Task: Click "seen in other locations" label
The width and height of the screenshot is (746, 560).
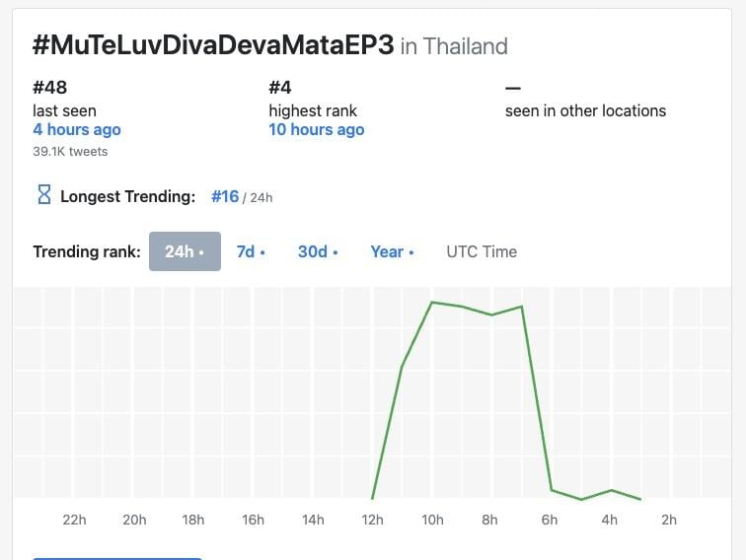Action: pyautogui.click(x=585, y=110)
